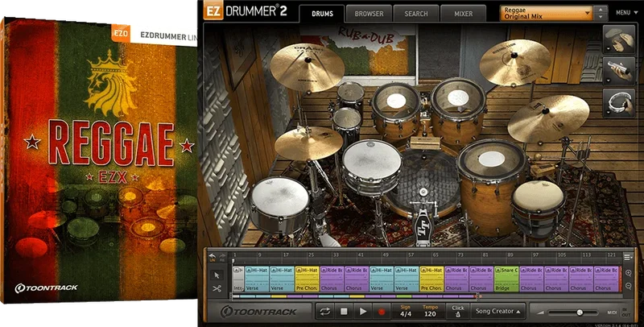Toggle the Click metronome

click(457, 312)
